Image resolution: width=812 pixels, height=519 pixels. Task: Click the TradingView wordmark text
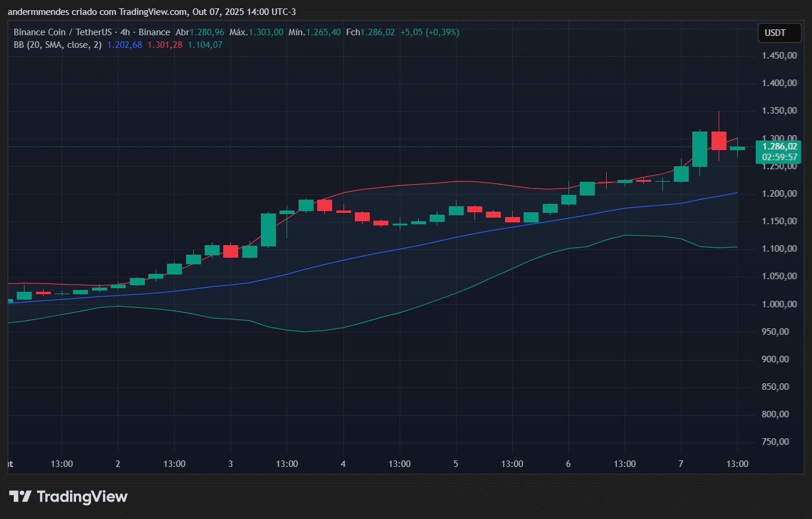pos(82,496)
